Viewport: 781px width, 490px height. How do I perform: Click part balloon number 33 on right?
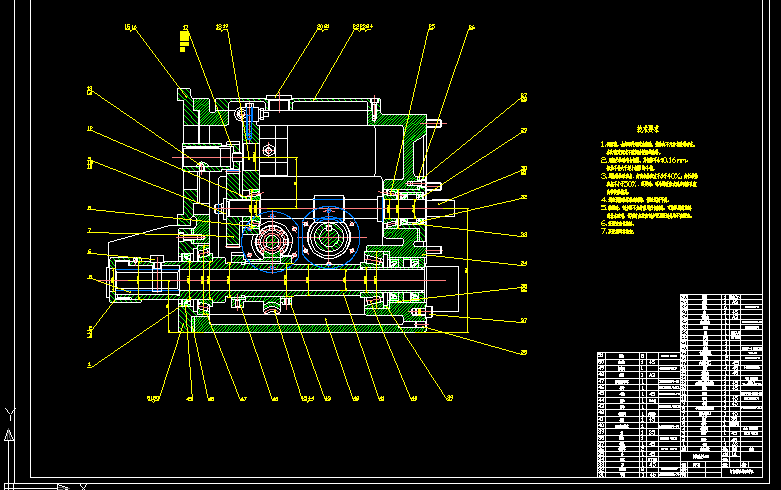[523, 234]
